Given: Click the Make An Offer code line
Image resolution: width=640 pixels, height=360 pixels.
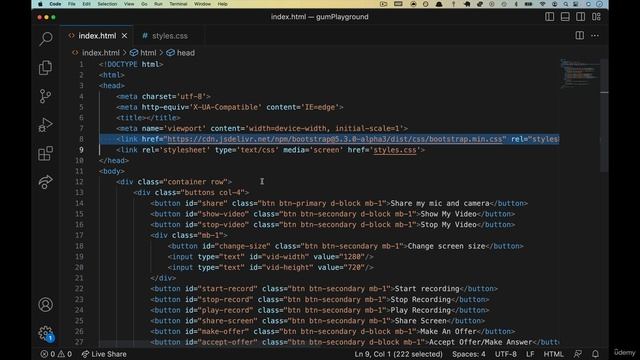Looking at the screenshot, I should (x=332, y=331).
